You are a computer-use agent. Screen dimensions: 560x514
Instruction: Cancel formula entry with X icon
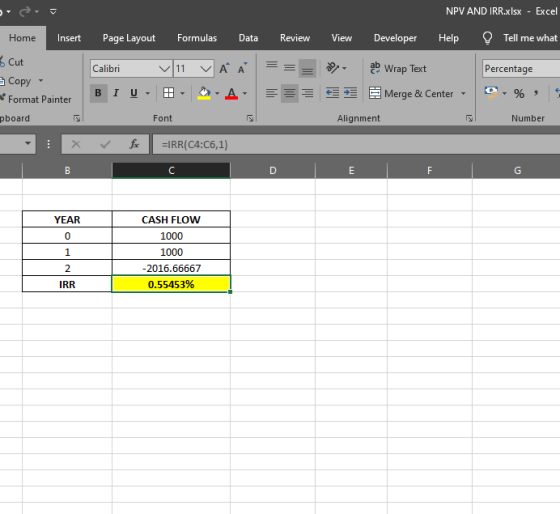(x=76, y=144)
